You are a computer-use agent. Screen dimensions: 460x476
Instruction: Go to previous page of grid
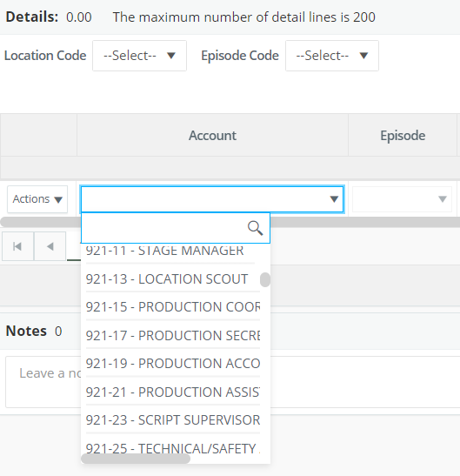[x=50, y=246]
